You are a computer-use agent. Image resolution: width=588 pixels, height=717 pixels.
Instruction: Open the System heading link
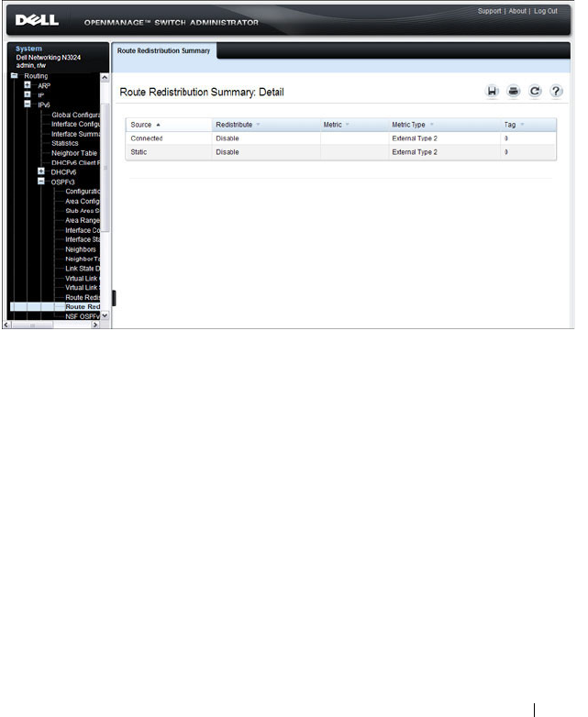(28, 49)
